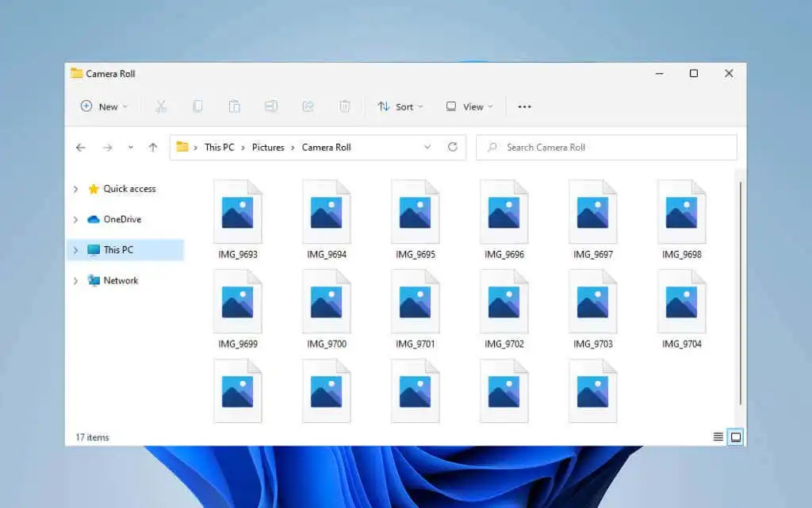The image size is (812, 508).
Task: Click inside the Search Camera Roll box
Action: [x=606, y=147]
